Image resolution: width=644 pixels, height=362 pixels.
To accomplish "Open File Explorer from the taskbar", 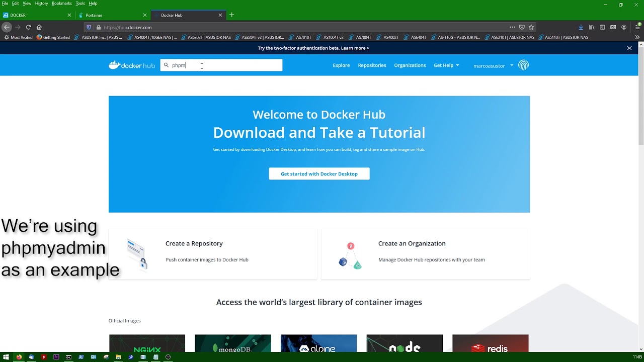I will [118, 357].
